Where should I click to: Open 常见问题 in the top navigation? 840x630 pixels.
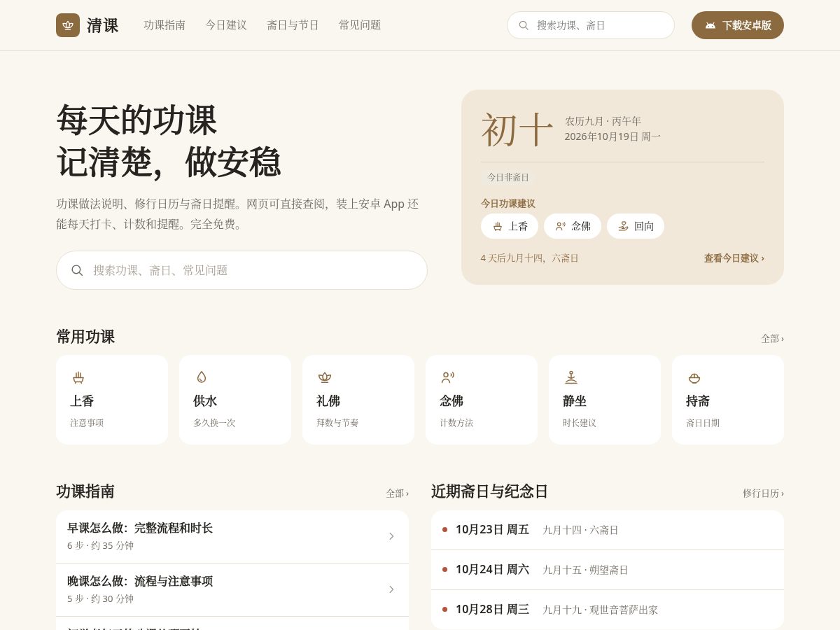point(360,25)
